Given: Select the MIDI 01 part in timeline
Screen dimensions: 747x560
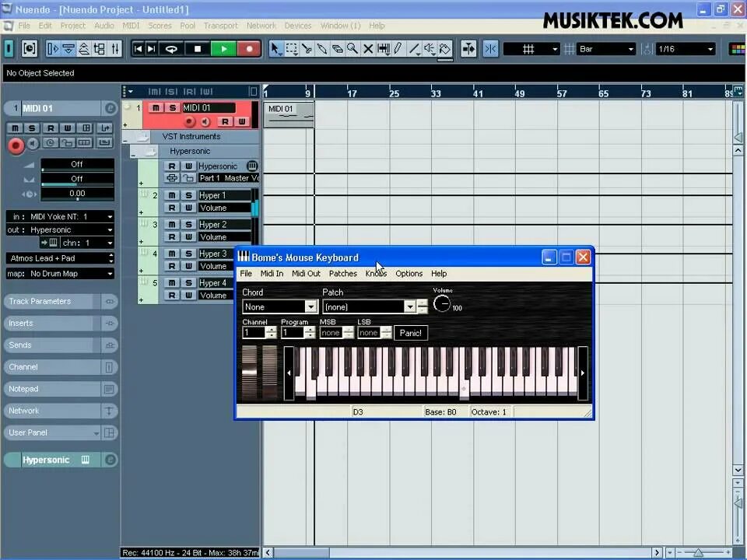Looking at the screenshot, I should click(x=289, y=115).
